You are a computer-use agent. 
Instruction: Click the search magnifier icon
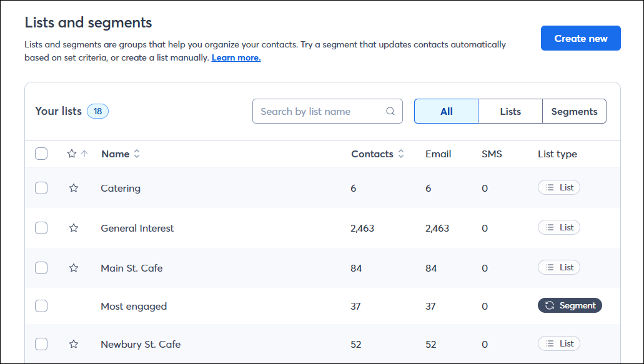(390, 111)
